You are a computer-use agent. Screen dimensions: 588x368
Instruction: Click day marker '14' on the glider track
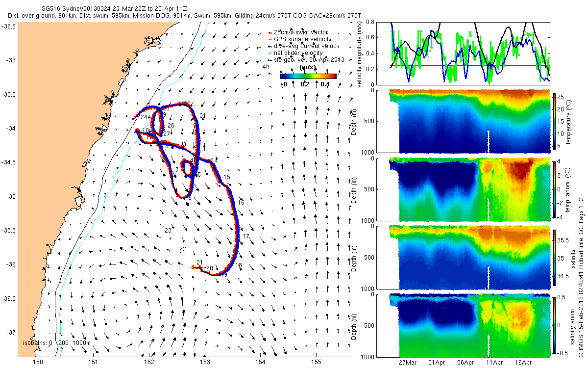(215, 160)
